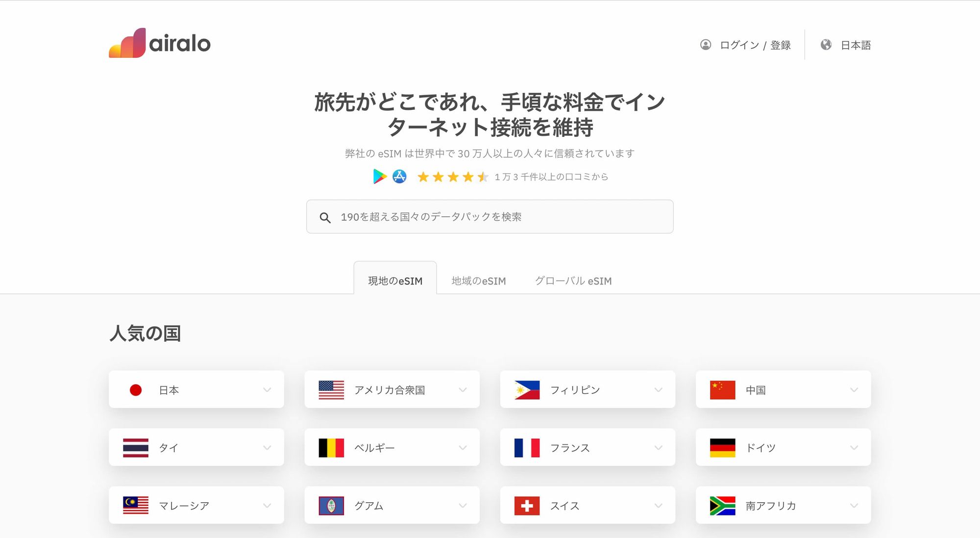Expand the フランス card chevron
The width and height of the screenshot is (980, 538).
658,448
